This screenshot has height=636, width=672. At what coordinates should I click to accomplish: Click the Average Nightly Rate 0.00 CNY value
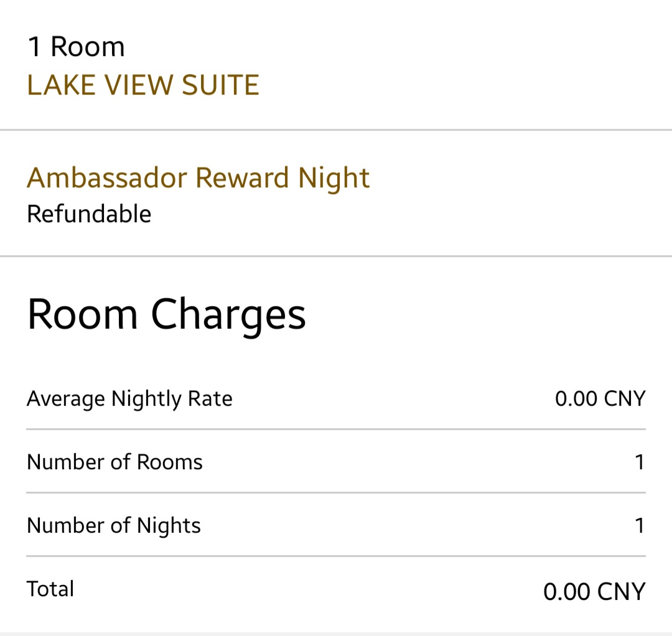click(x=600, y=398)
